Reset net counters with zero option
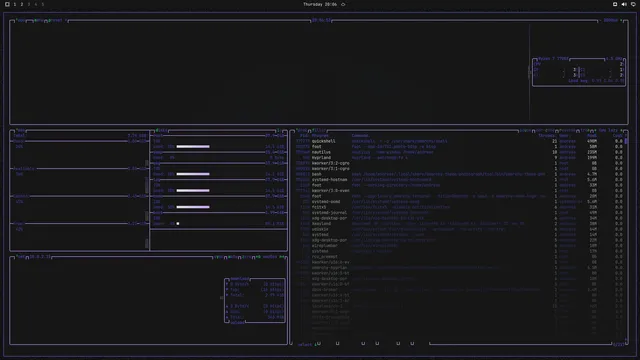This screenshot has width=640, height=360. [247, 257]
